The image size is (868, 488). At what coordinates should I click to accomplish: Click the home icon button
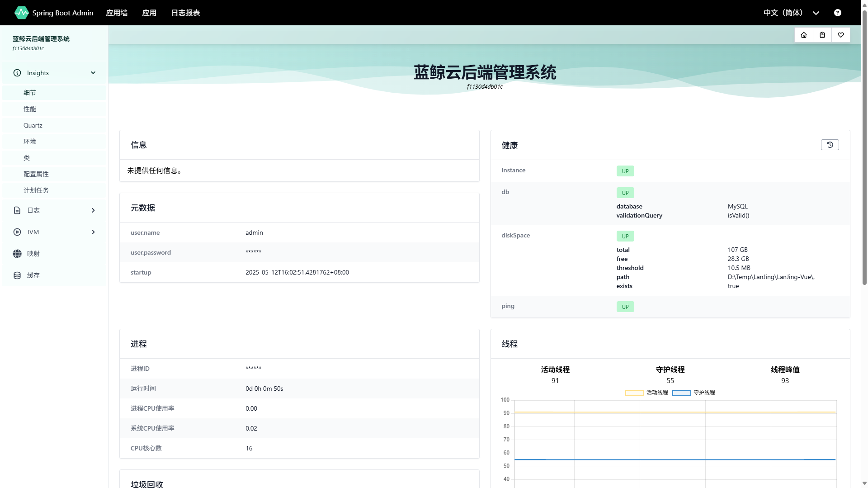coord(803,35)
